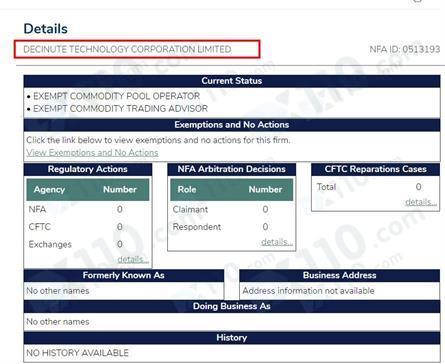Click CFTC Reparations Cases panel header
This screenshot has height=364, width=445.
[375, 169]
